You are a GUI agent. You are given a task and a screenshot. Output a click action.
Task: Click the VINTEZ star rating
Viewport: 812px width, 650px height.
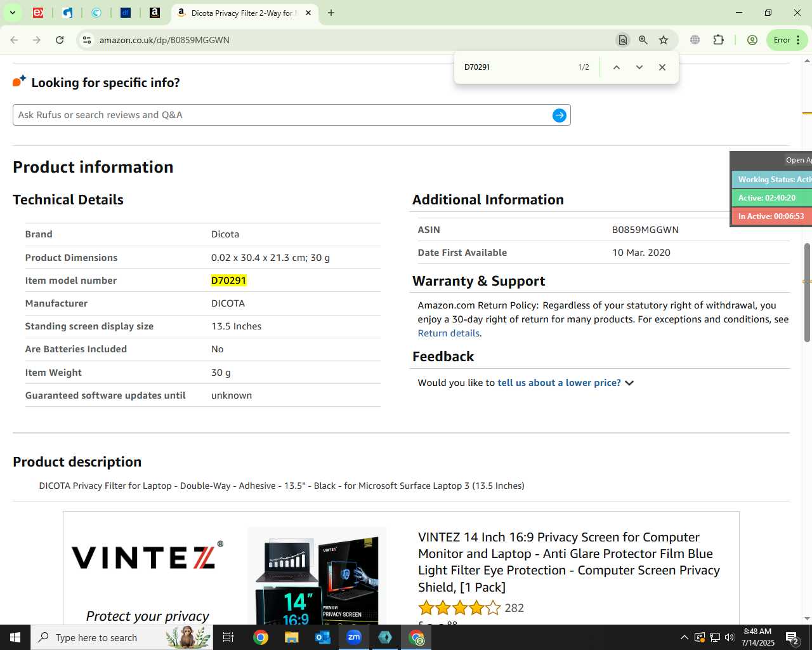[459, 608]
